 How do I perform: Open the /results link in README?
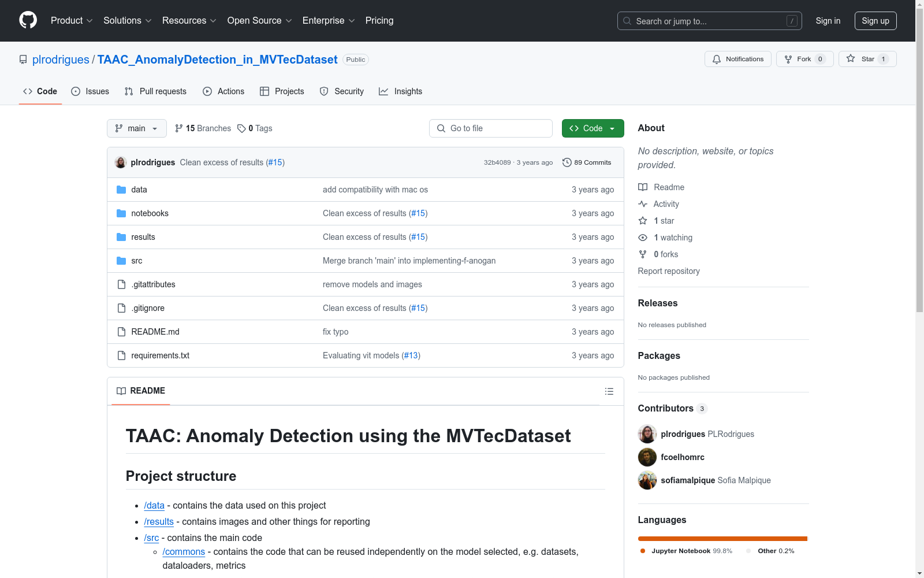pos(159,522)
